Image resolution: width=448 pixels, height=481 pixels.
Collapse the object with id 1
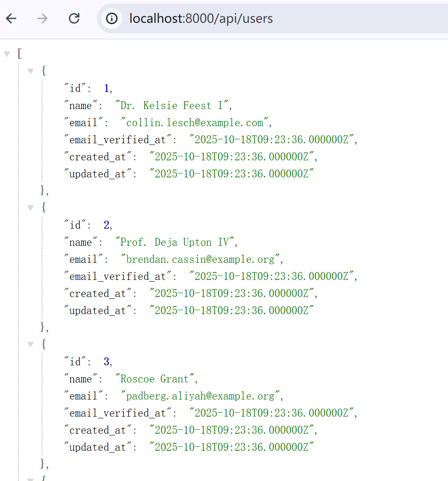pyautogui.click(x=30, y=71)
